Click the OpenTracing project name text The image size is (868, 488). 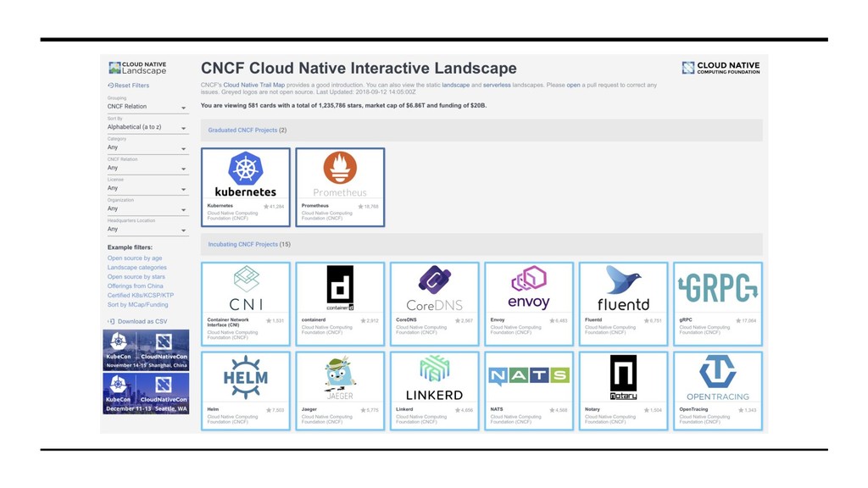[693, 409]
